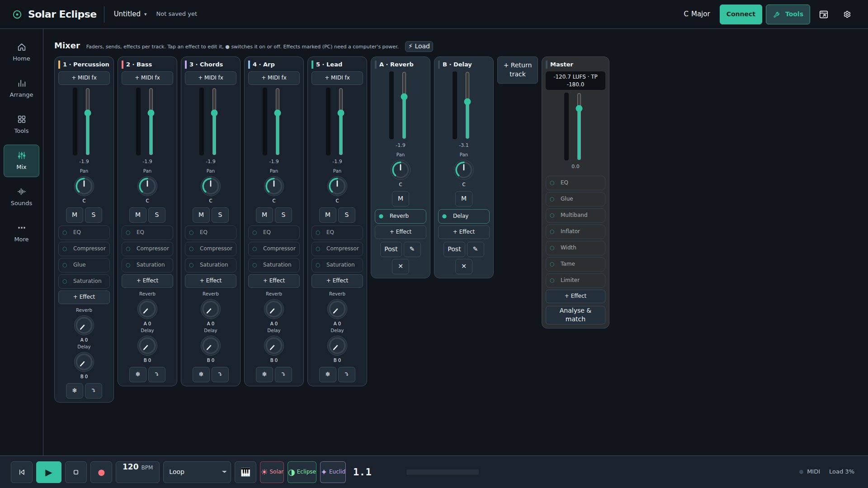Click the Load button beside Mixer description
This screenshot has height=488, width=868.
pos(419,47)
